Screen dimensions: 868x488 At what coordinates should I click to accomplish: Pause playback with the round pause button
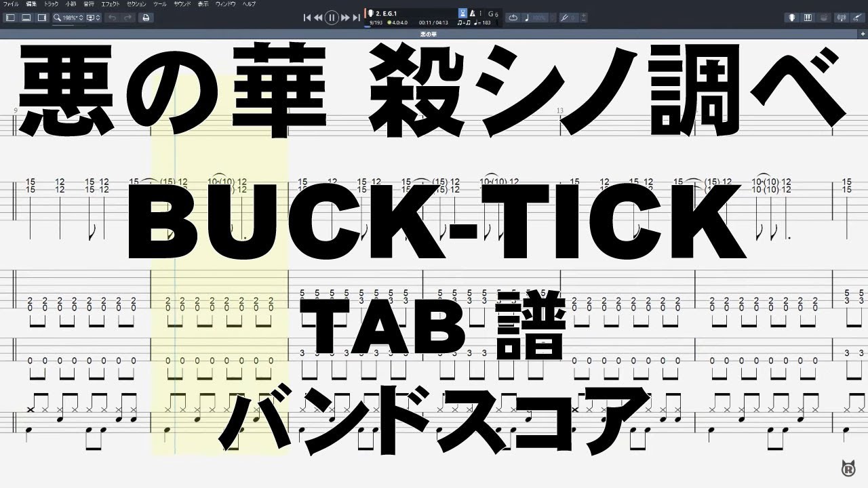point(332,18)
